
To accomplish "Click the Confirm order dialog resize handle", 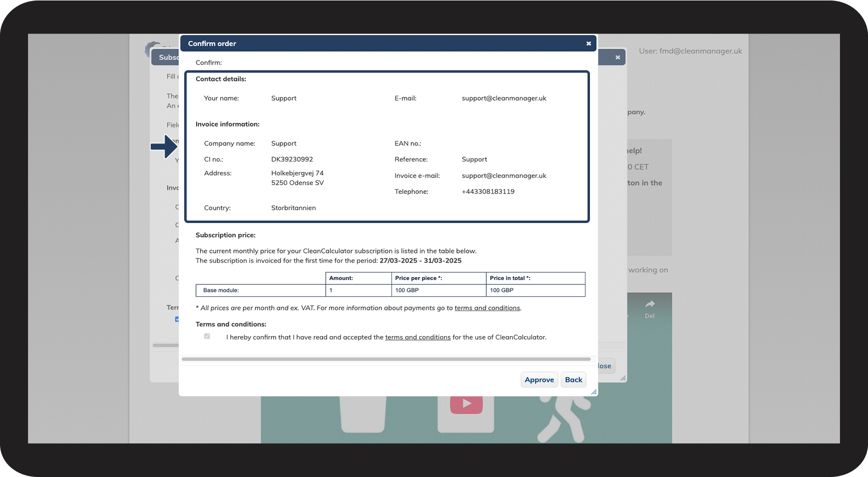I will point(594,392).
